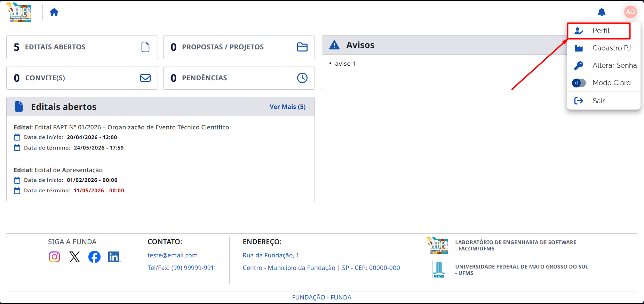The width and height of the screenshot is (644, 304).
Task: Click Tel/Fax (99) 99999-9911 link
Action: tap(182, 268)
